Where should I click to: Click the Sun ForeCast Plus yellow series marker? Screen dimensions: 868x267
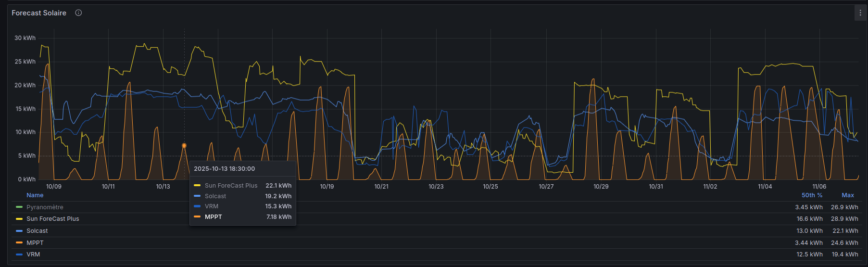point(19,219)
